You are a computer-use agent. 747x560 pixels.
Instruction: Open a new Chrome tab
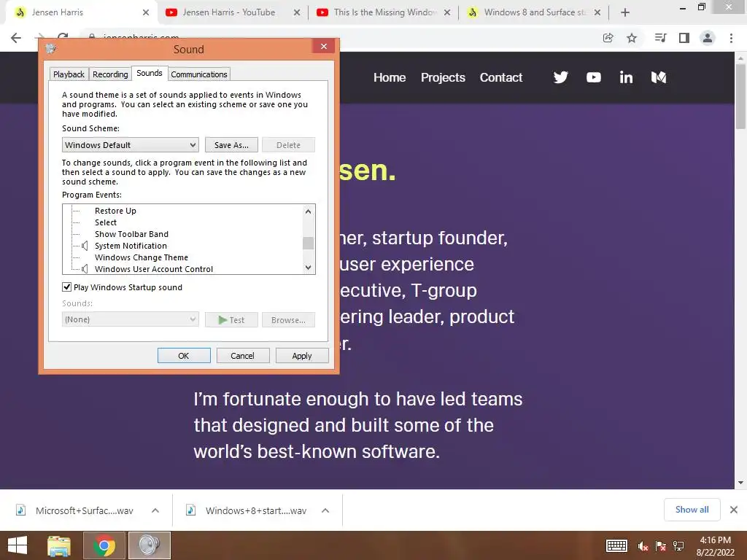click(625, 12)
